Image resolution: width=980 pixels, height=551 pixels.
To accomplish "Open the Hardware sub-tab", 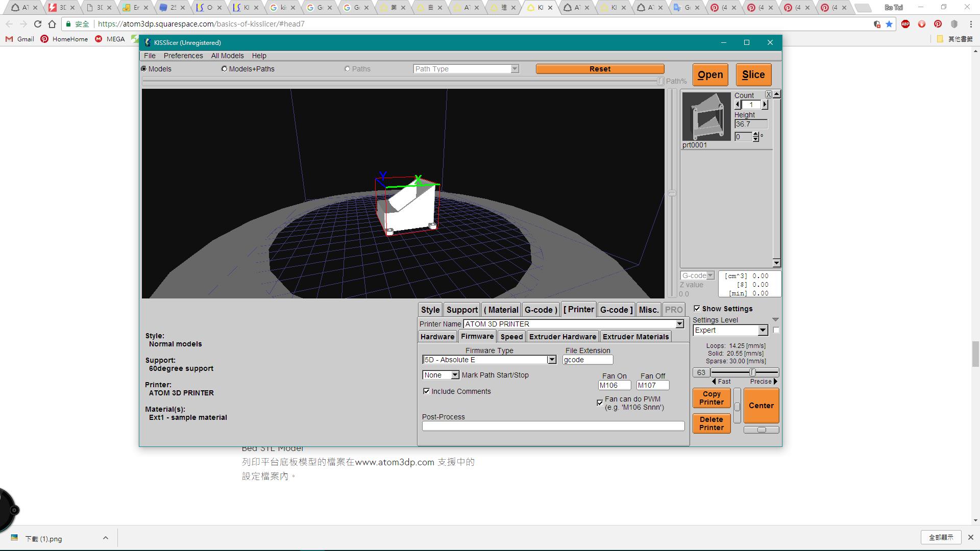I will point(437,337).
